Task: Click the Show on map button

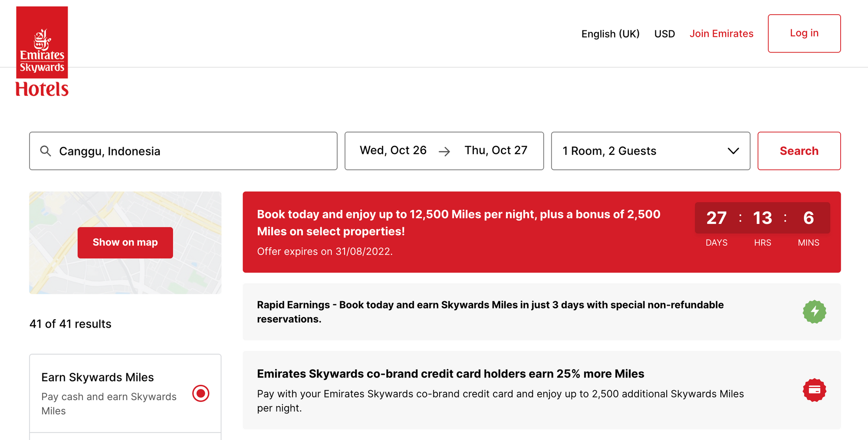Action: point(125,243)
